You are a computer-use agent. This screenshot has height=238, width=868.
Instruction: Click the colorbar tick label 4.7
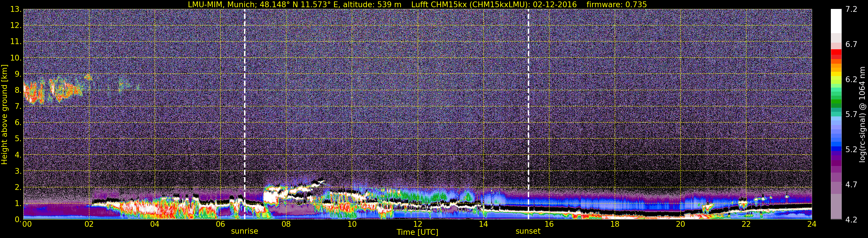click(x=851, y=185)
